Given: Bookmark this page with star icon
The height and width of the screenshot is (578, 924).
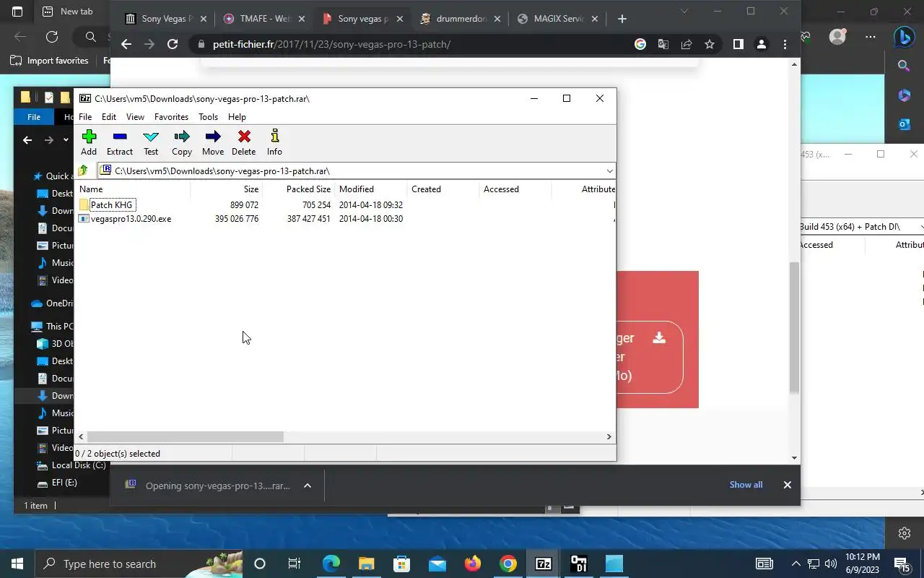Looking at the screenshot, I should tap(710, 44).
